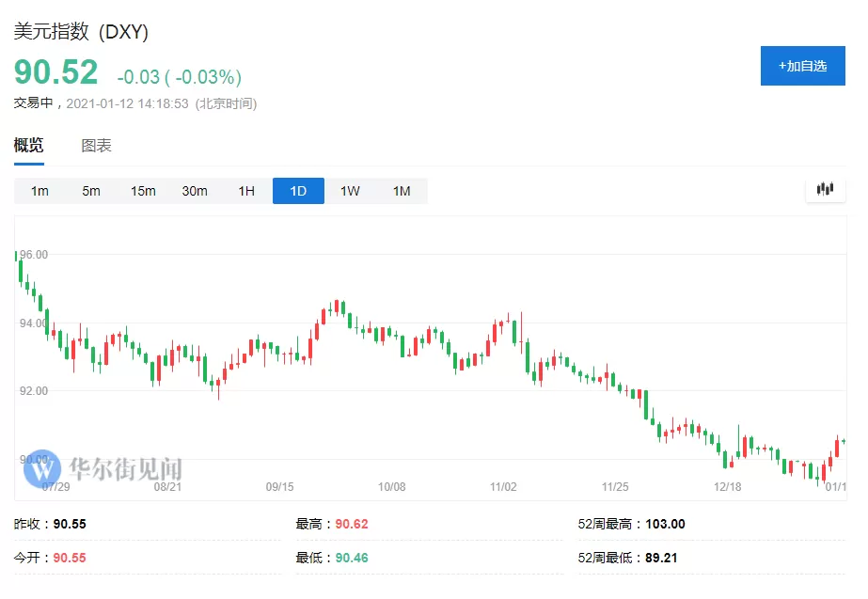Click the +加自选 watchlist button

803,66
